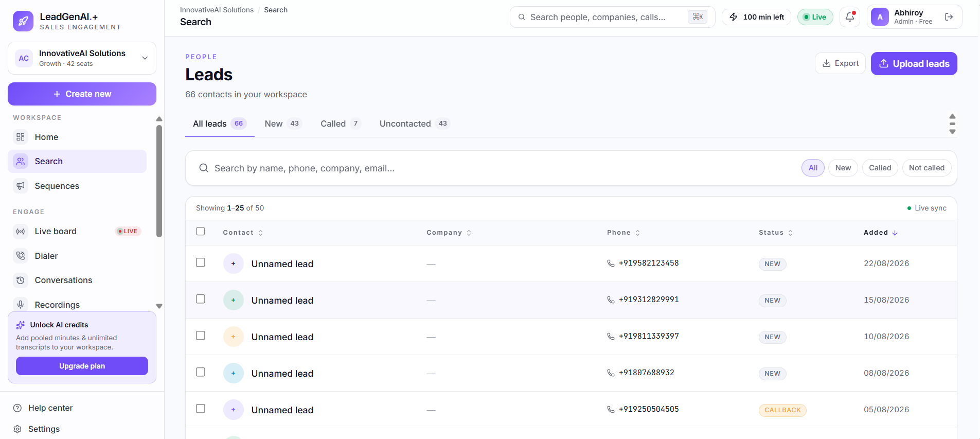This screenshot has height=439, width=980.
Task: Click the Live board broadcast icon
Action: [21, 232]
